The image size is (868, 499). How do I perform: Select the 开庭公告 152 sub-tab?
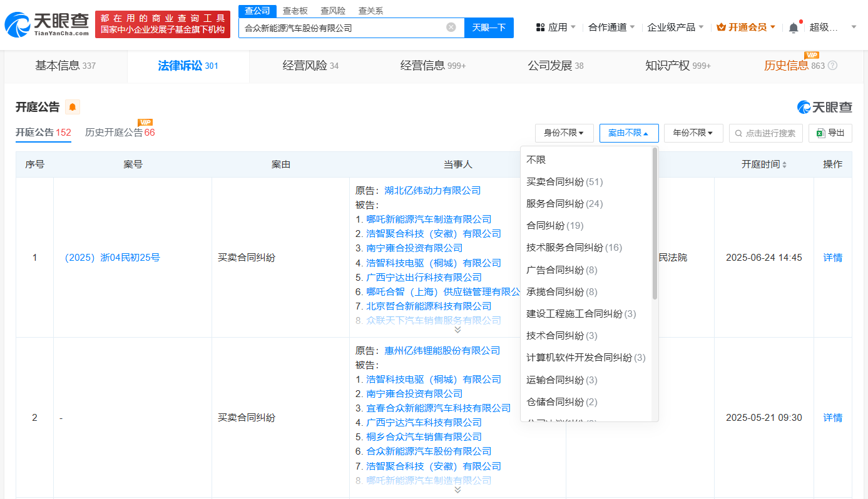(x=43, y=133)
